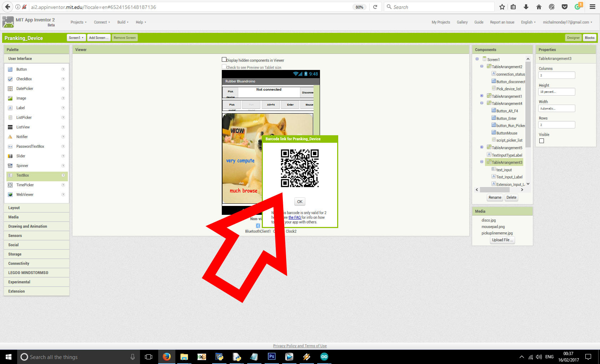Click the Rows property input field
The image size is (600, 364).
556,125
